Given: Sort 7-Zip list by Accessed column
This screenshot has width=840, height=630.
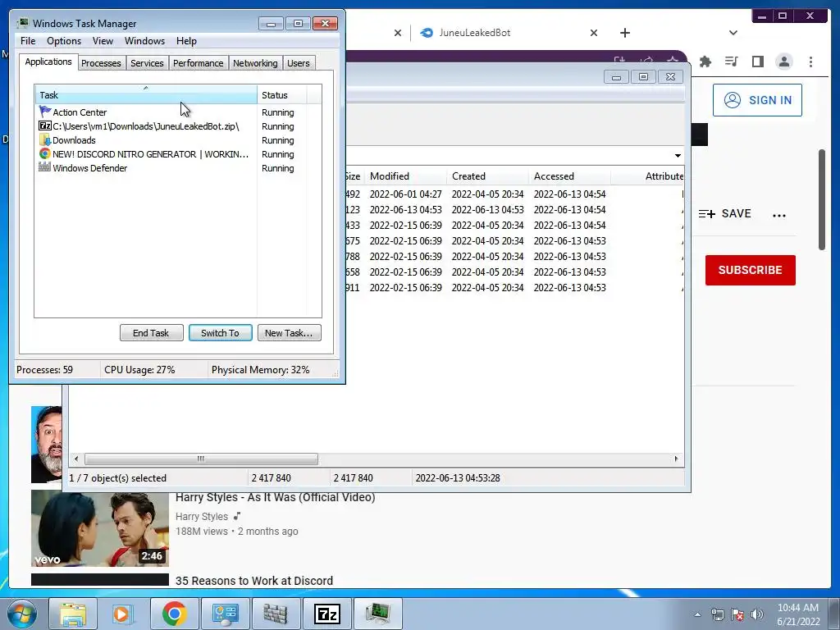Looking at the screenshot, I should (569, 176).
